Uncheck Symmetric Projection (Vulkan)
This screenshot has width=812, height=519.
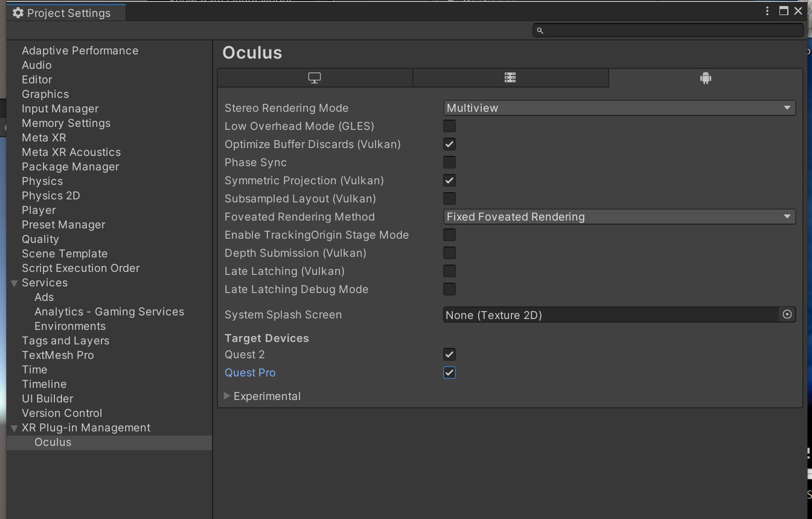click(449, 181)
